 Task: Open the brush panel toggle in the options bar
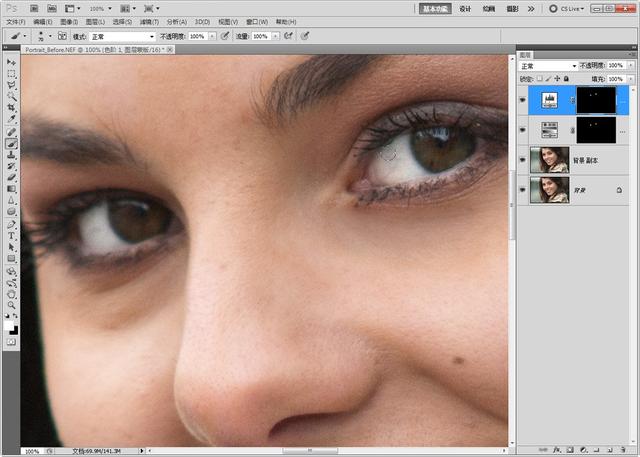pyautogui.click(x=62, y=36)
